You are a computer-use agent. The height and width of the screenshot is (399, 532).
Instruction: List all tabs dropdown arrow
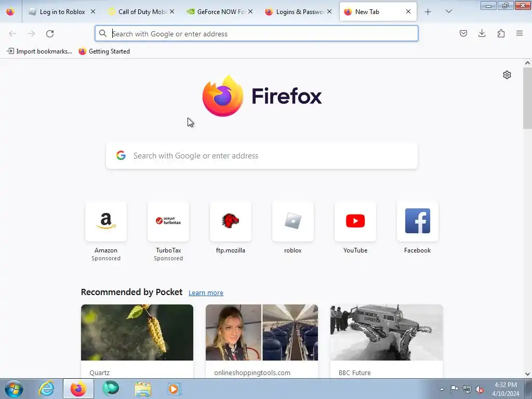448,11
